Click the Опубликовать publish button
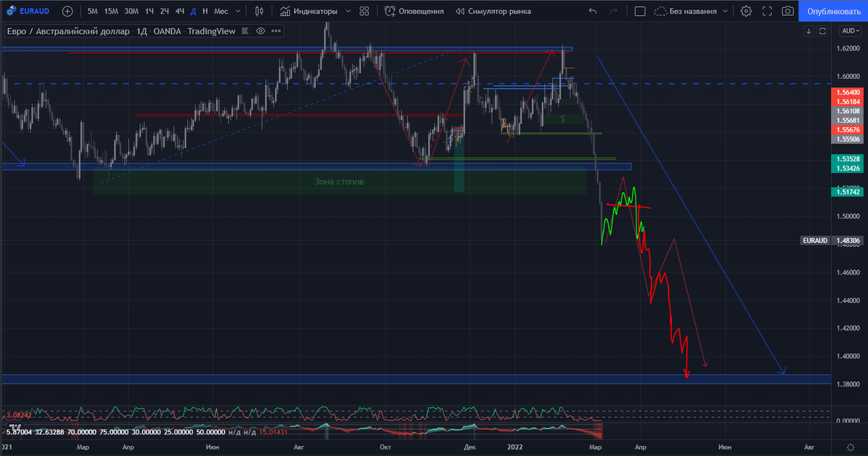The image size is (868, 456). tap(833, 11)
